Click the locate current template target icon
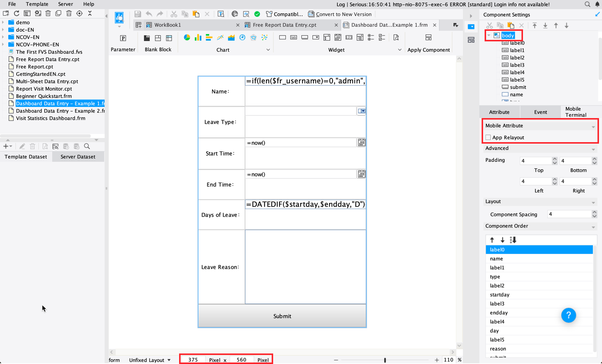Viewport: 602px width, 364px height. pos(79,13)
